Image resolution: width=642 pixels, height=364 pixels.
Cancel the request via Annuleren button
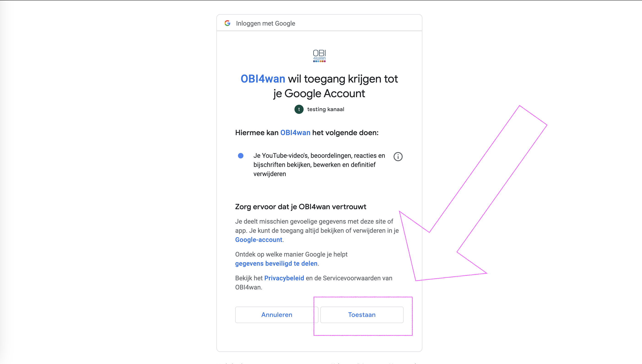[x=277, y=315]
